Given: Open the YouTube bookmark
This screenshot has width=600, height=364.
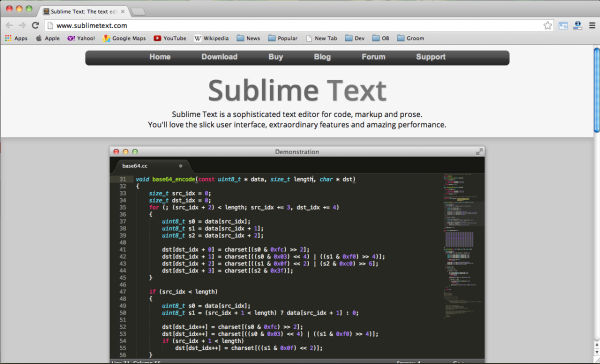Looking at the screenshot, I should pos(170,38).
